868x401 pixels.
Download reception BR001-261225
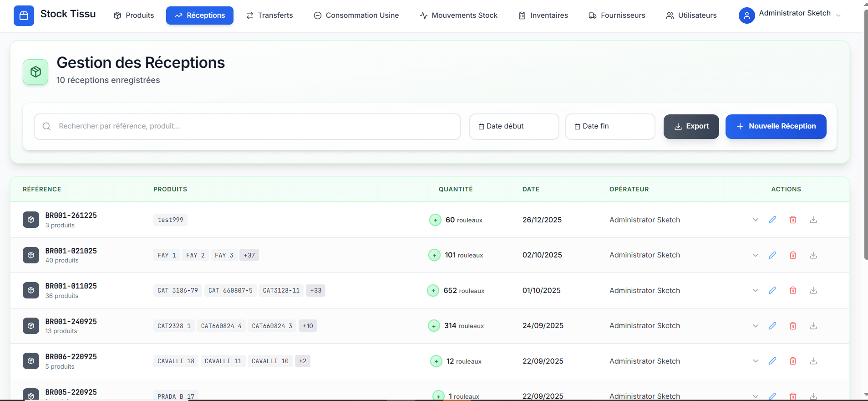pyautogui.click(x=813, y=220)
